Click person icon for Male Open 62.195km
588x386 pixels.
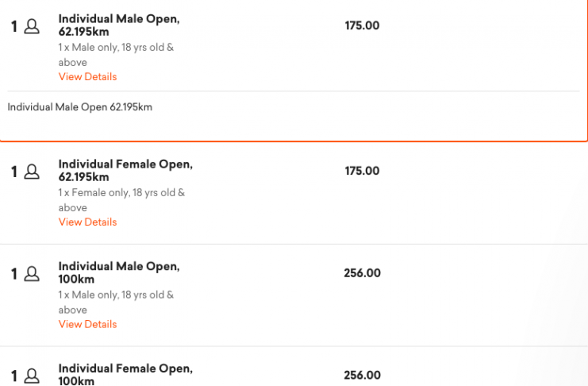pyautogui.click(x=32, y=27)
